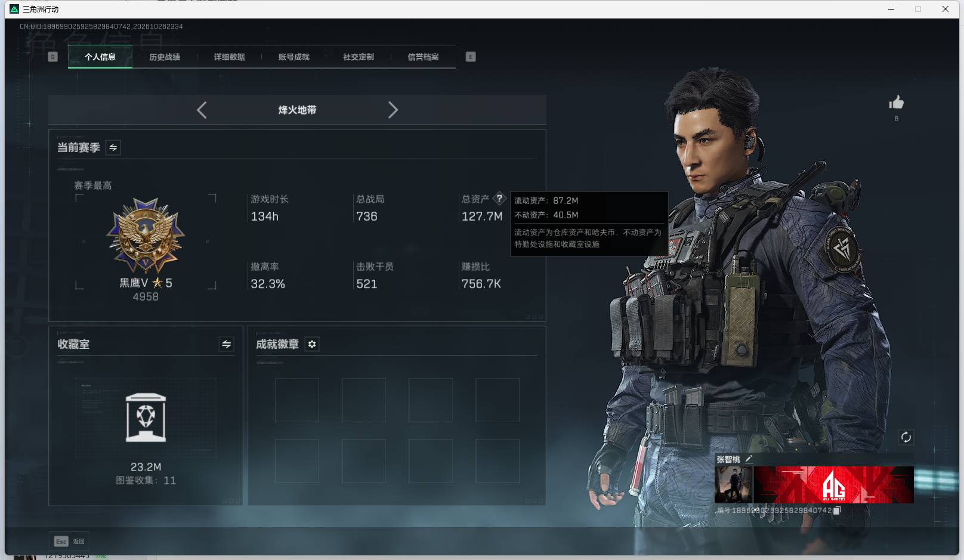Give a thumbs-up like to this player
Screen dimensions: 964x560
(x=896, y=103)
